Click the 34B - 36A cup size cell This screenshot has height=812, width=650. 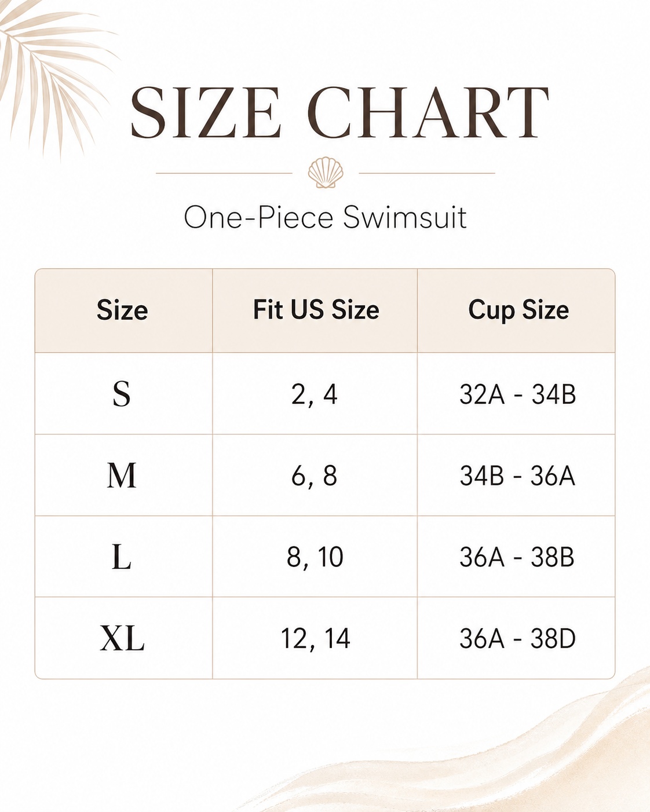coord(517,476)
